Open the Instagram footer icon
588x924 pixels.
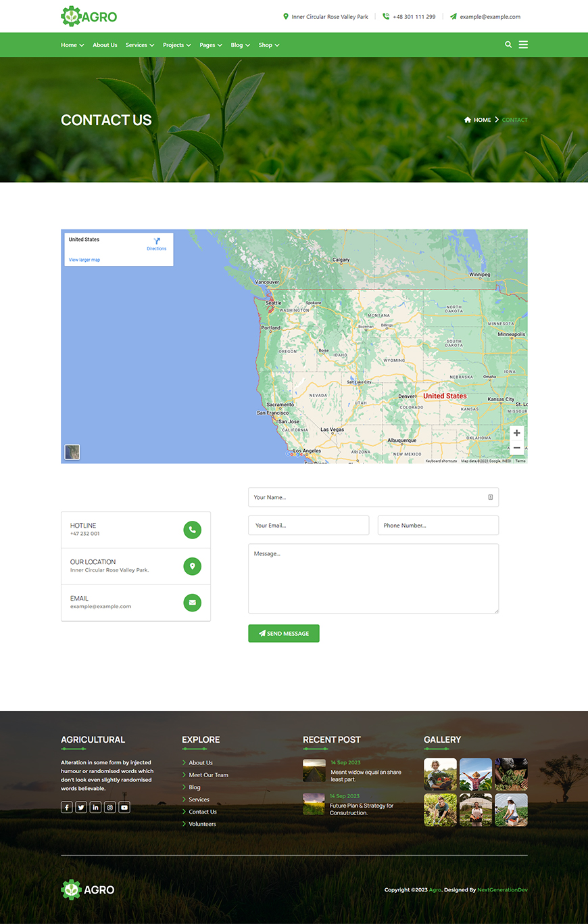coord(110,807)
